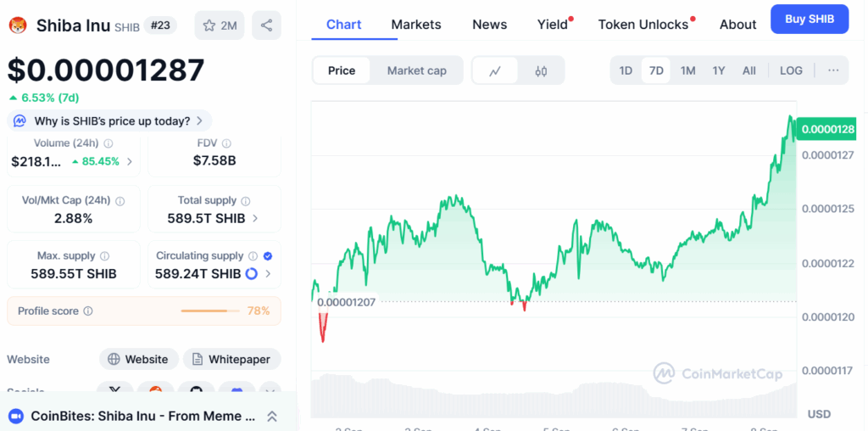This screenshot has width=868, height=431.
Task: Open the share icon next to watchlist
Action: 266,25
